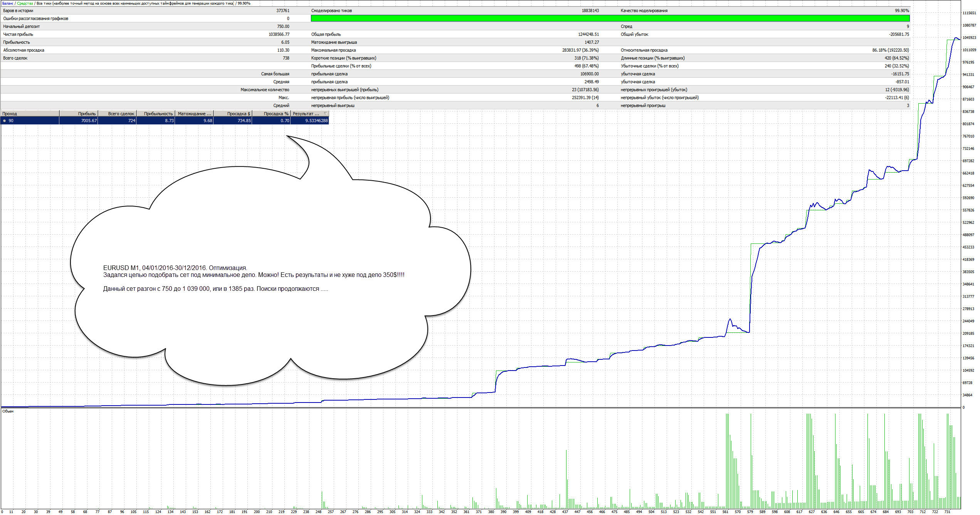Image resolution: width=980 pixels, height=515 pixels.
Task: Click long positions value 420 (64.52%)
Action: click(x=897, y=58)
